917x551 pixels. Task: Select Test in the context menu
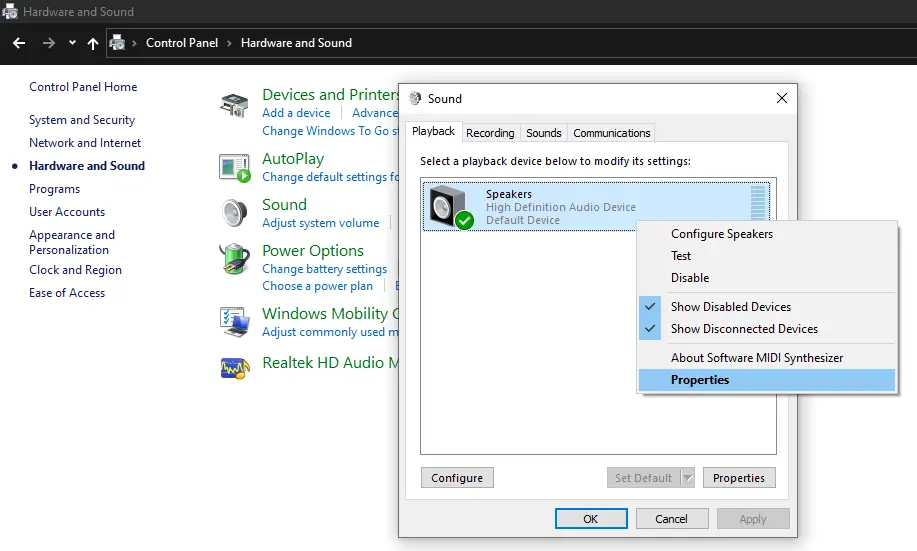[767, 256]
